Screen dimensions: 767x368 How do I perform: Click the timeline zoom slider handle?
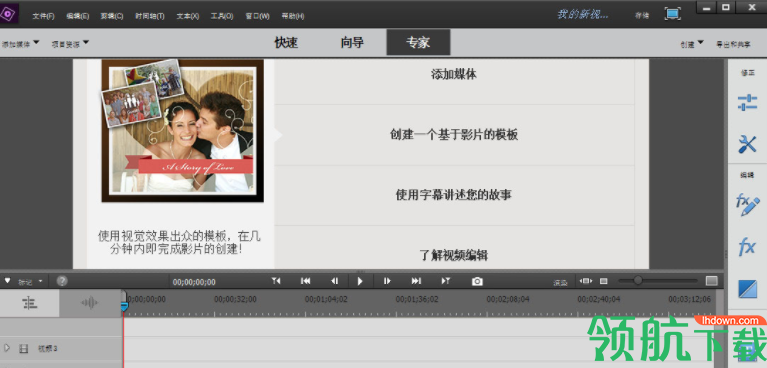(638, 280)
